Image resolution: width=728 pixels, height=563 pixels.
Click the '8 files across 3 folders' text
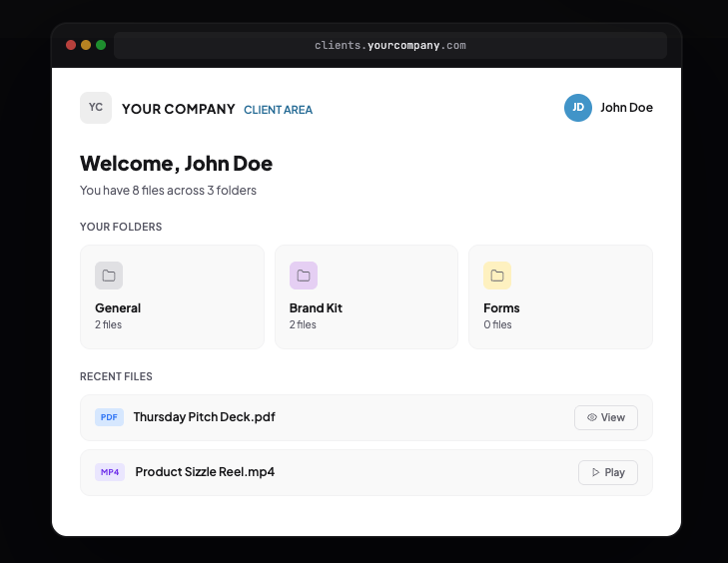pos(194,191)
